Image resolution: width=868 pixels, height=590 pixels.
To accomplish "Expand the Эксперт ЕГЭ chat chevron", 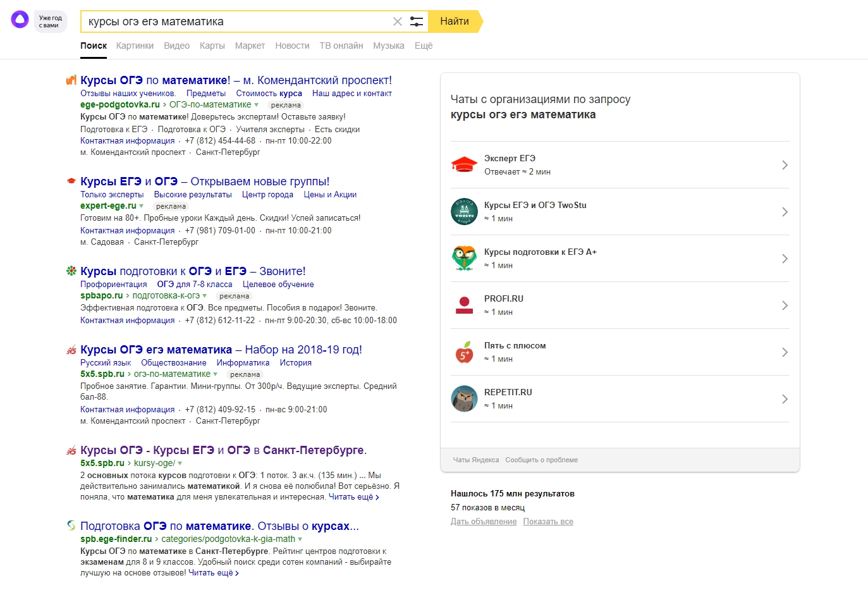I will pos(785,165).
